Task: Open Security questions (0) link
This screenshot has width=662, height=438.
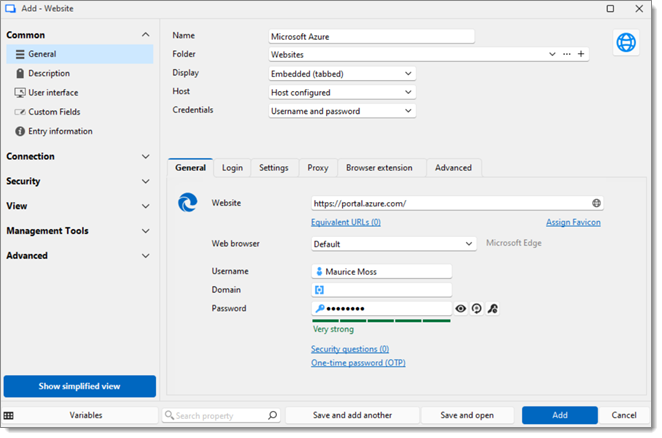Action: [x=350, y=349]
